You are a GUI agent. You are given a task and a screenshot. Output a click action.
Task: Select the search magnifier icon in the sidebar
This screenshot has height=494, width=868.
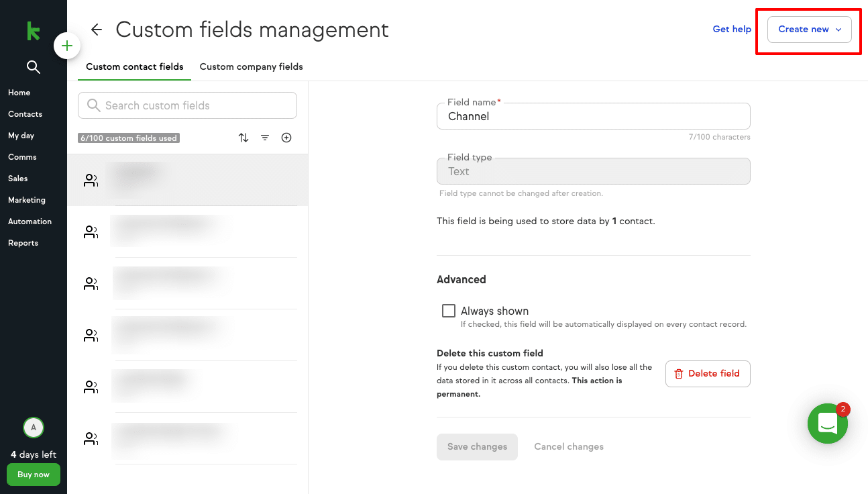pos(33,67)
